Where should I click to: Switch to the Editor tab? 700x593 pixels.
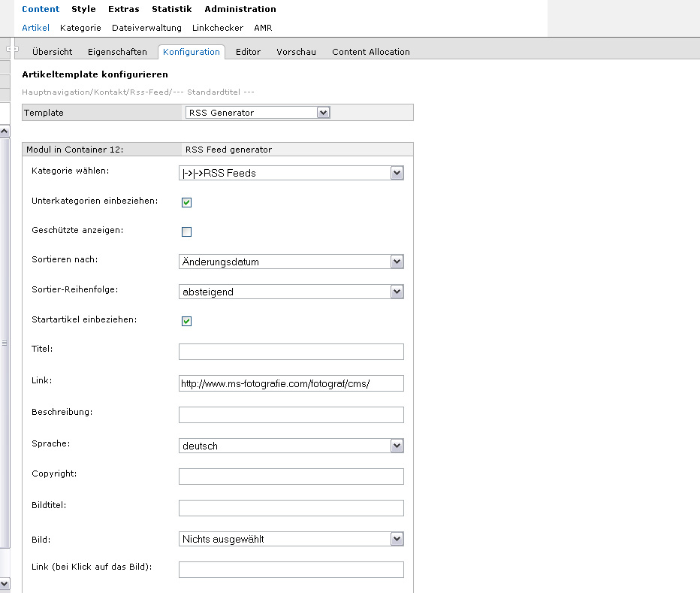click(248, 52)
